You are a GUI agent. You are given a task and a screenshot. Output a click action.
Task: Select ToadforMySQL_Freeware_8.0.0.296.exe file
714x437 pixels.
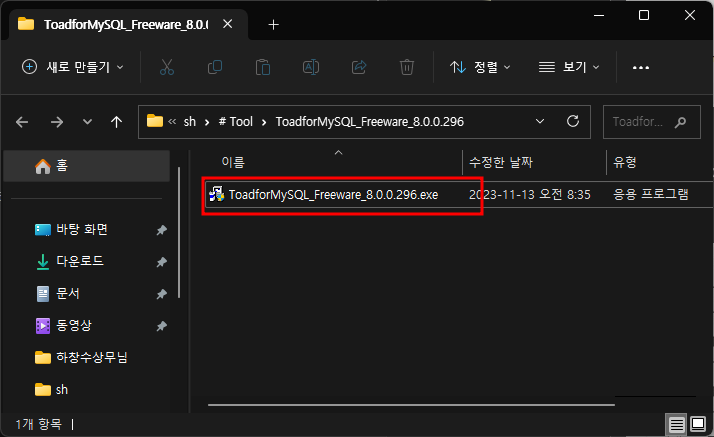(x=333, y=195)
